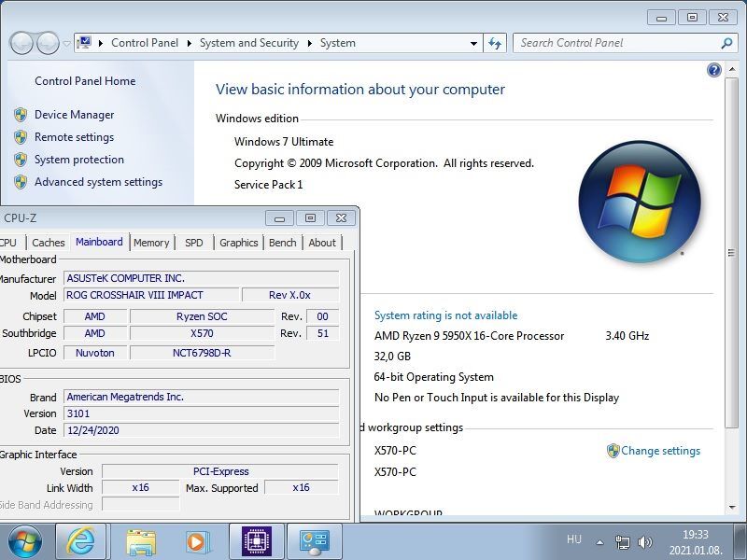Click shield icon next to Device Manager
747x560 pixels.
21,115
